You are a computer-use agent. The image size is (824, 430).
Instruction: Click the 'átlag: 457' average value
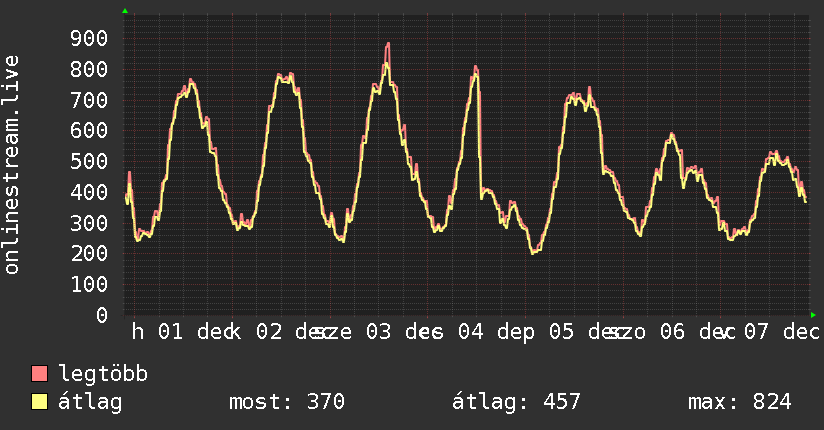pos(516,402)
